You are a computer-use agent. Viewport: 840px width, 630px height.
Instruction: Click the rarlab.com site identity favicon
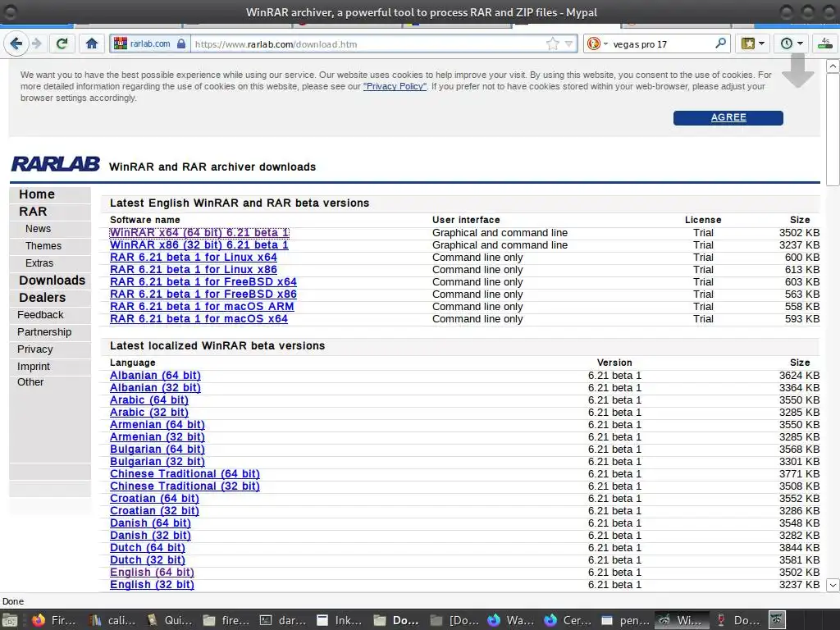[120, 43]
